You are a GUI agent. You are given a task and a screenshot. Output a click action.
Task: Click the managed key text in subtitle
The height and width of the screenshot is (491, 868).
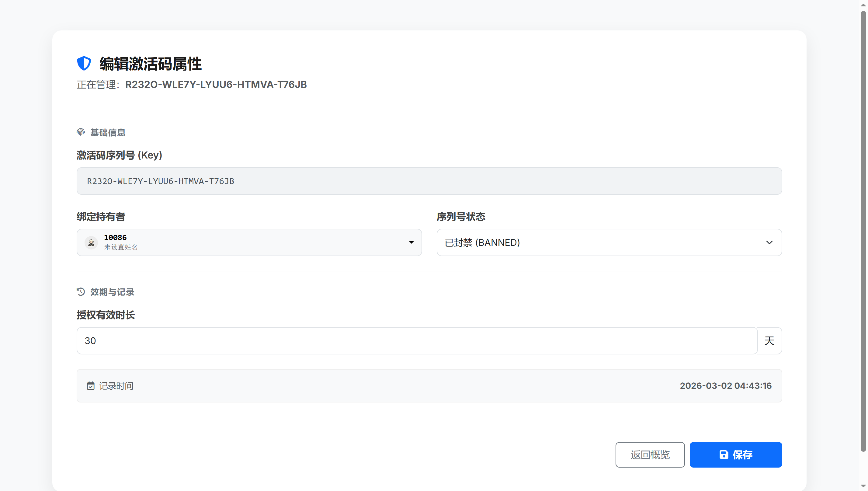216,85
